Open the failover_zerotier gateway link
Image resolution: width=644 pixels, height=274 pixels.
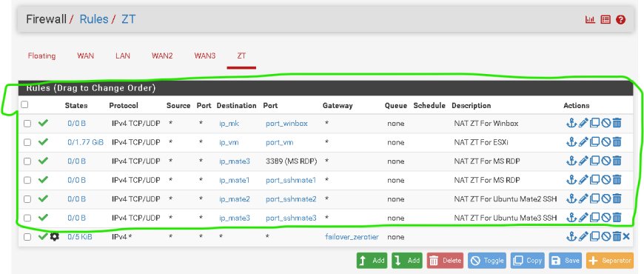[x=352, y=237]
